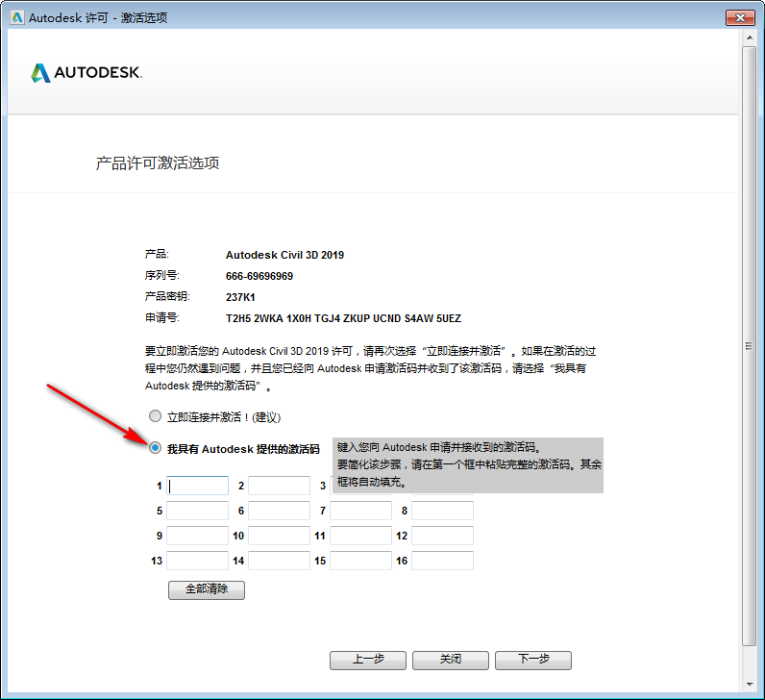Focus activation code box 6

[279, 511]
